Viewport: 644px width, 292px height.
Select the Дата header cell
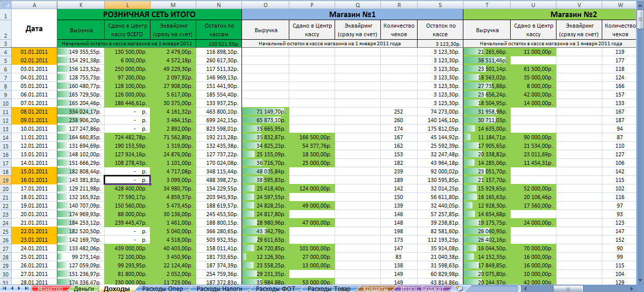point(34,29)
